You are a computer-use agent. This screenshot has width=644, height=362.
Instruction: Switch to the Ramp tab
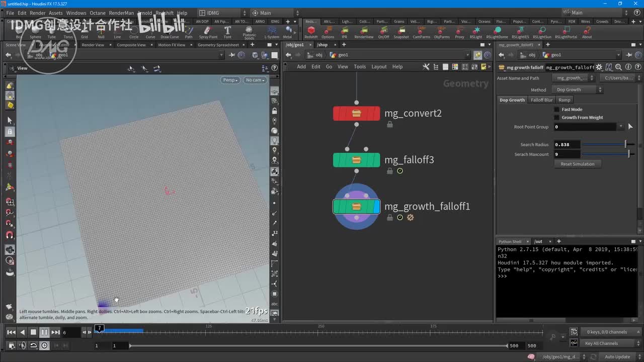pos(565,100)
